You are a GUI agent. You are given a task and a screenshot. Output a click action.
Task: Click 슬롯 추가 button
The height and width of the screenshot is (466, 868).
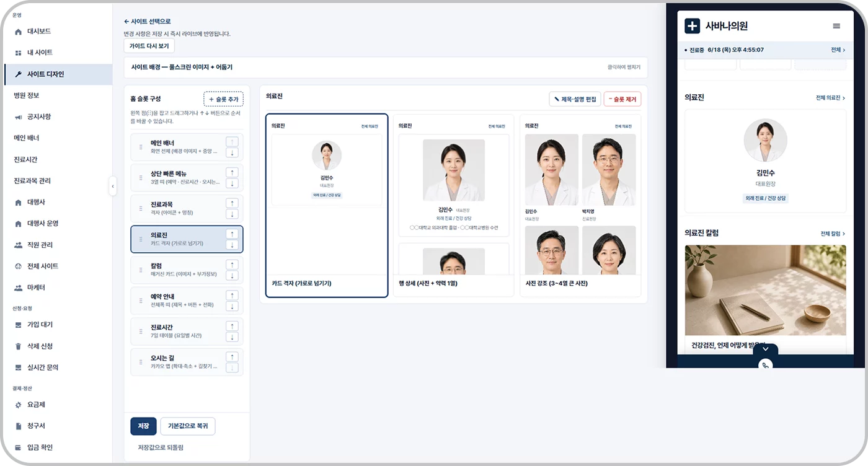223,99
